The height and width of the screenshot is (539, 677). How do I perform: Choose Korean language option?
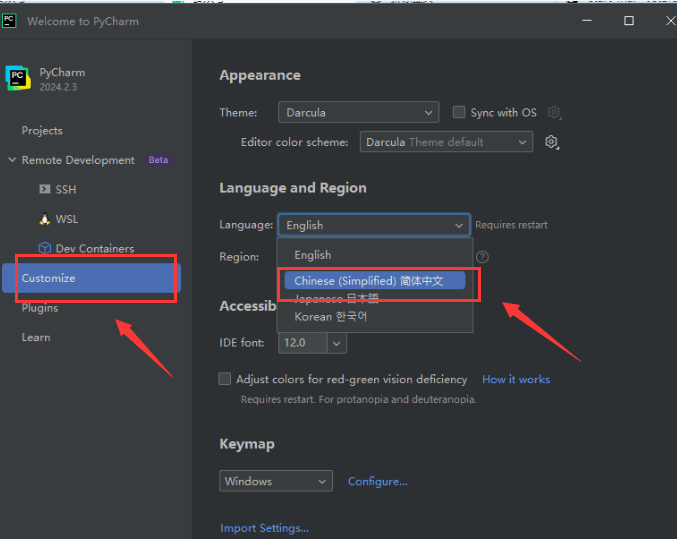375,317
